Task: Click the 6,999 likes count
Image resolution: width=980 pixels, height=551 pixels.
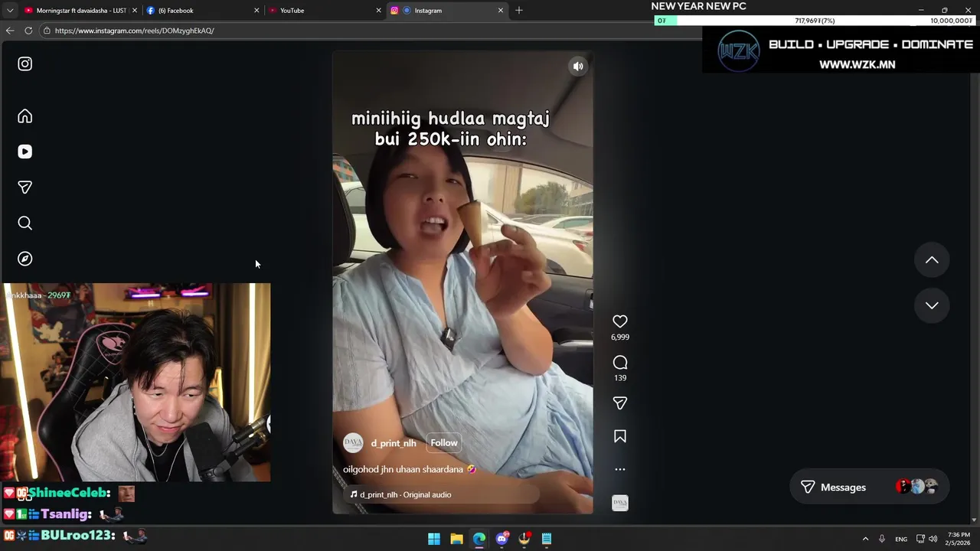Action: [620, 337]
